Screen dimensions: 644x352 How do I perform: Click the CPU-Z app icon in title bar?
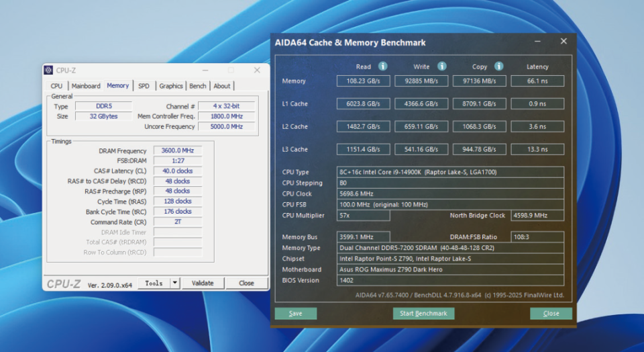48,71
